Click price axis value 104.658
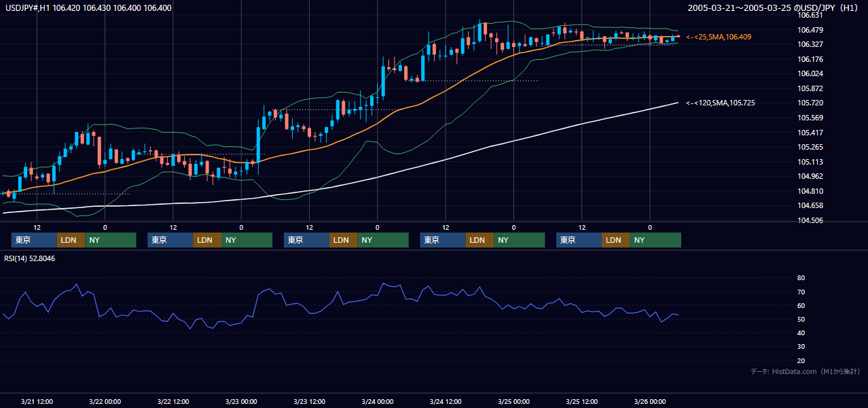868x408 pixels. point(810,205)
